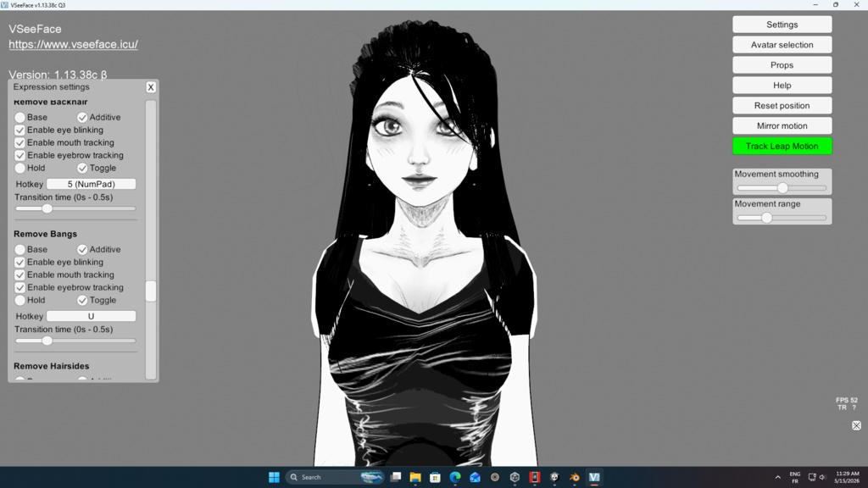Click the 5 (NumPad) hotkey field
The image size is (868, 488).
pyautogui.click(x=91, y=184)
